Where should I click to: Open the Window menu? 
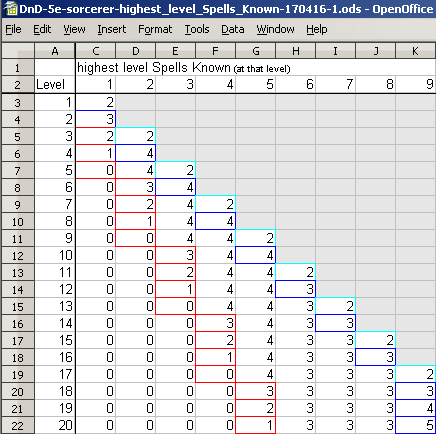point(275,29)
